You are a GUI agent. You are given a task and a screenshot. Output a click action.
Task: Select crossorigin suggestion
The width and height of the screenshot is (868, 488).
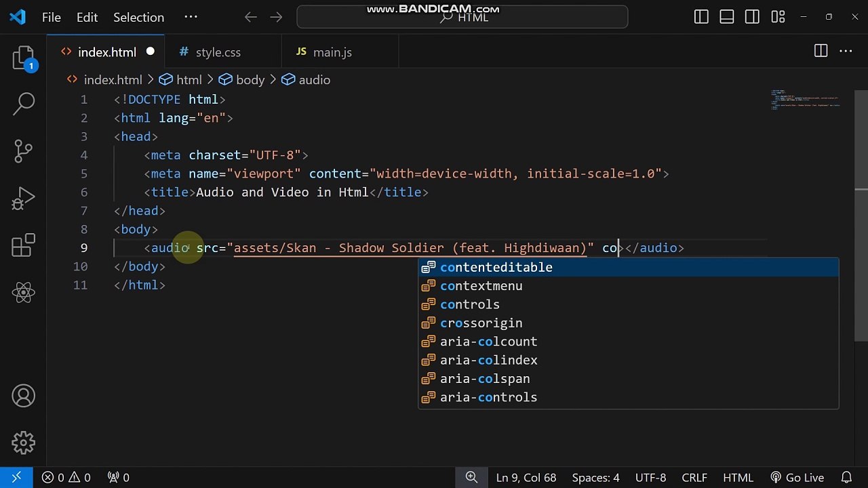628,323
